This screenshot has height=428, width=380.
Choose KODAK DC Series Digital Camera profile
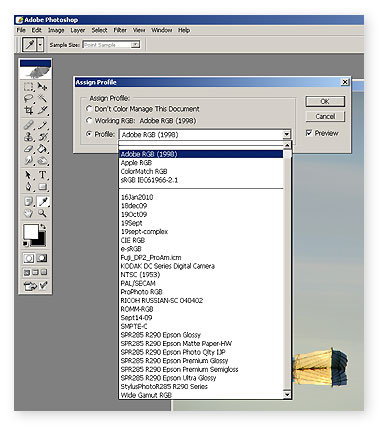click(x=201, y=266)
